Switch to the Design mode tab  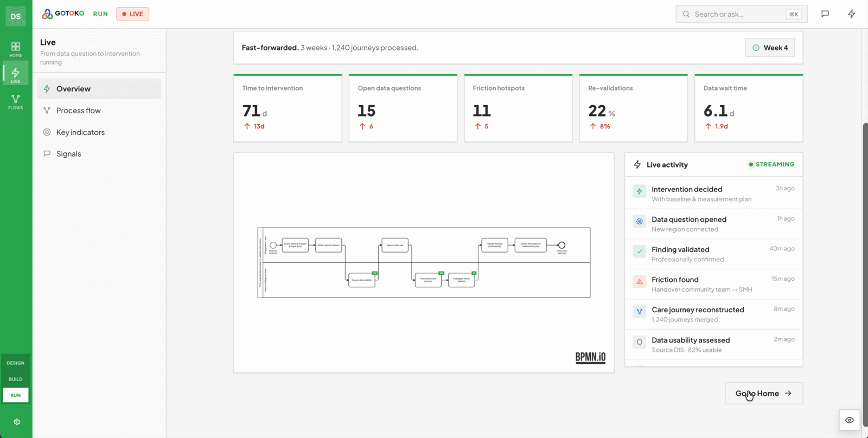tap(16, 363)
